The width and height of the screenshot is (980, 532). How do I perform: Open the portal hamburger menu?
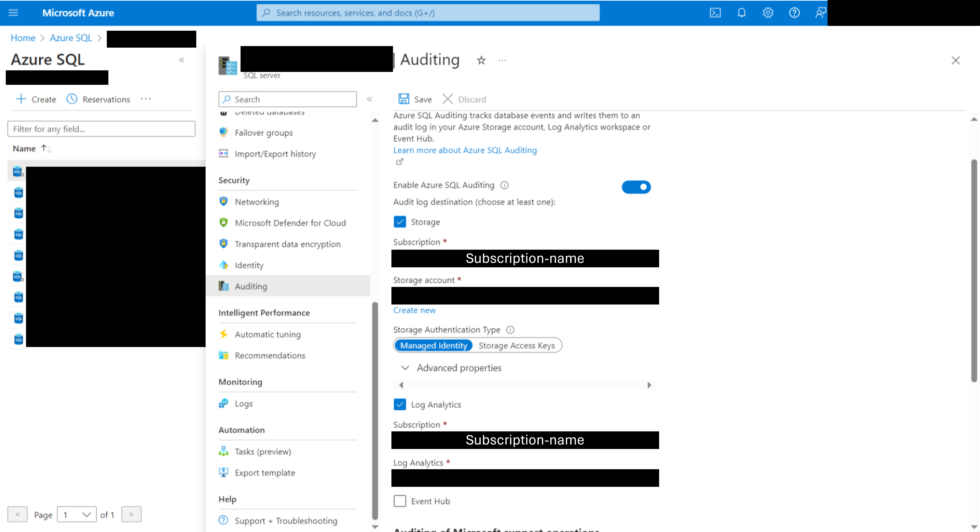13,13
